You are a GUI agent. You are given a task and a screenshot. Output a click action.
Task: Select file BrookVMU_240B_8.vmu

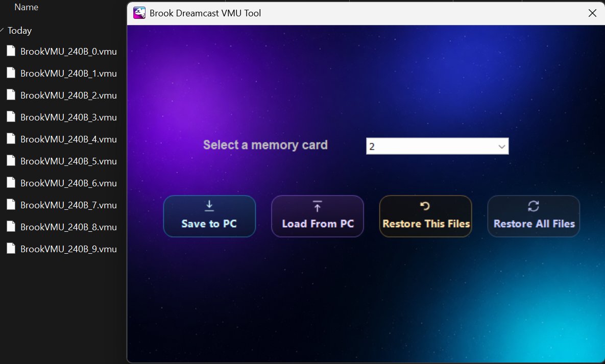[62, 227]
